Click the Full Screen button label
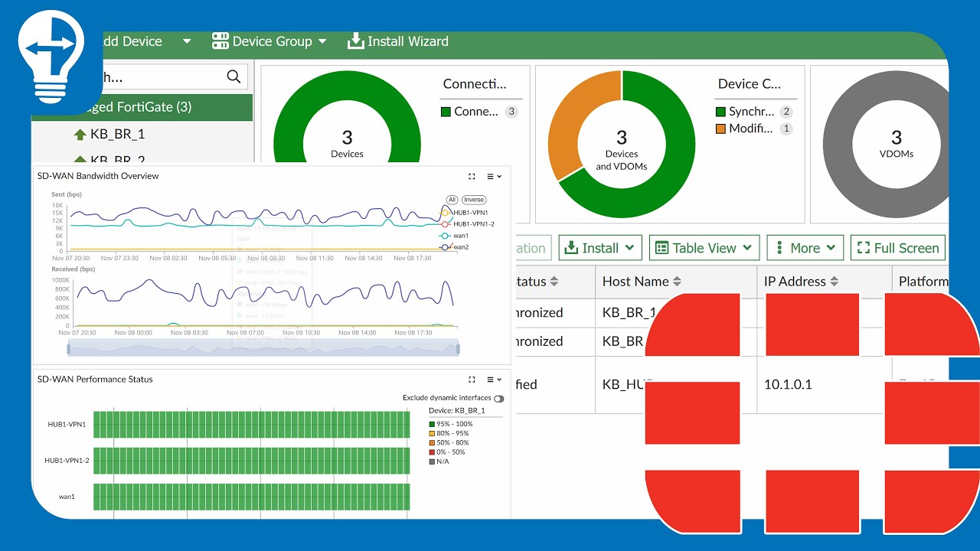This screenshot has width=980, height=551. (906, 248)
